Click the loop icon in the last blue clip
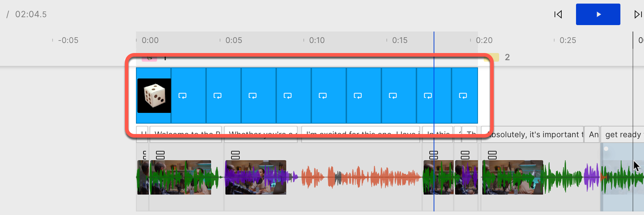 pos(463,96)
